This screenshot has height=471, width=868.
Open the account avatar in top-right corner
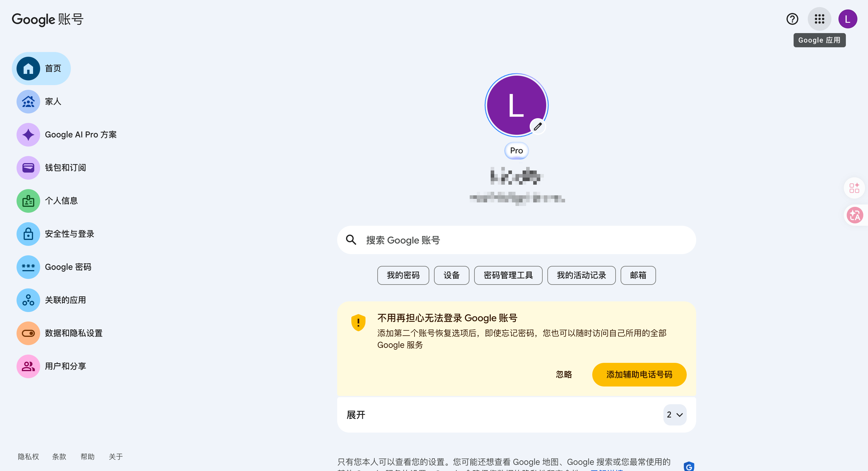[847, 19]
